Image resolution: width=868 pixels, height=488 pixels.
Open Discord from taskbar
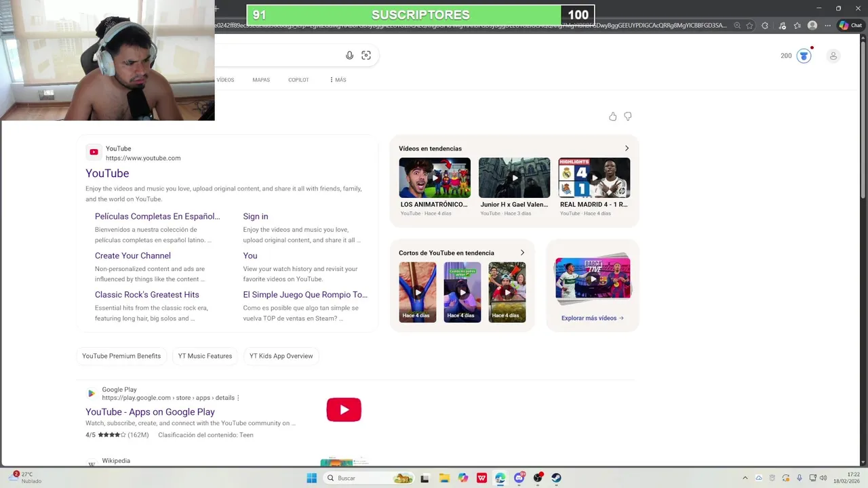coord(519,478)
